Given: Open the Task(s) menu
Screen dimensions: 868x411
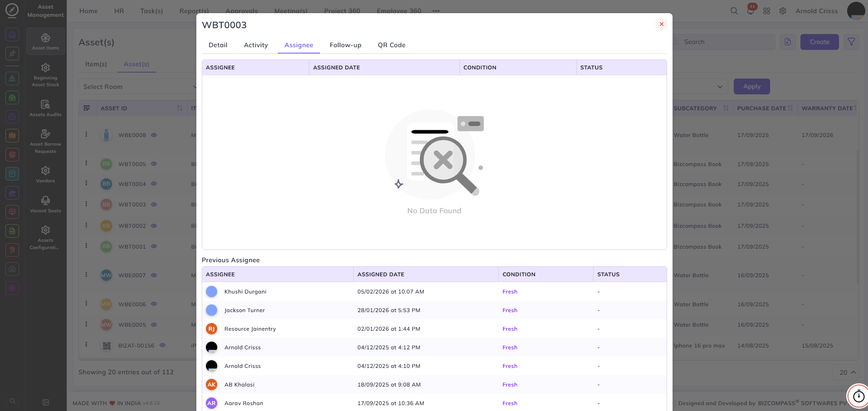Looking at the screenshot, I should pos(151,11).
